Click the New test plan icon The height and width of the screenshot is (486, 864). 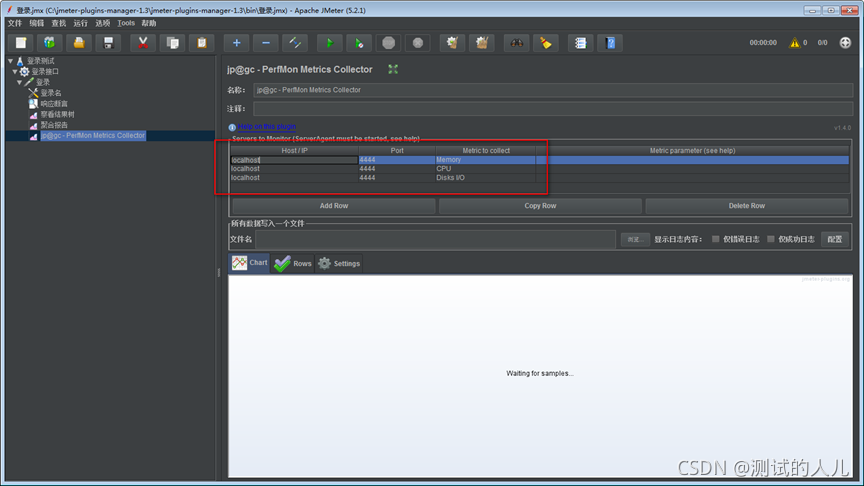21,43
